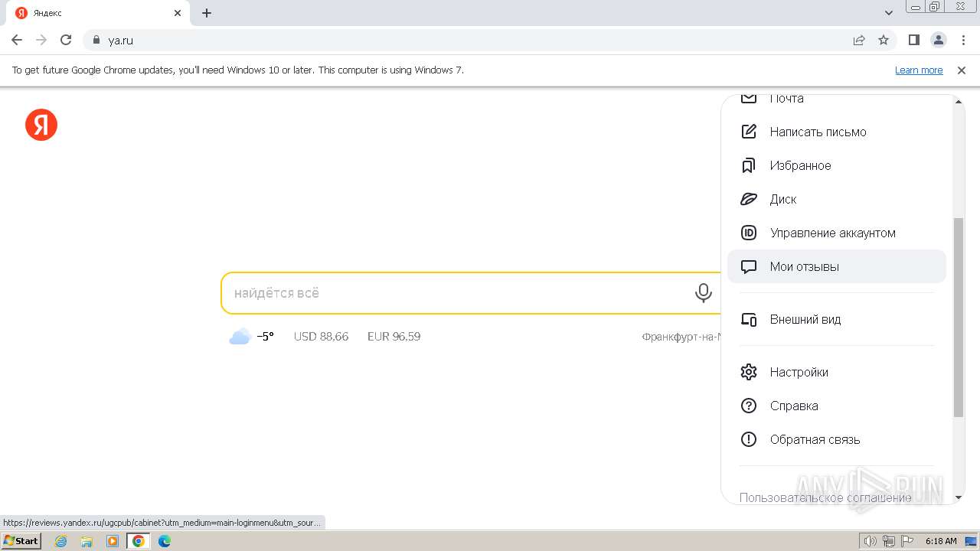Click the −5° temperature reading
This screenshot has height=551, width=980.
pyautogui.click(x=265, y=337)
